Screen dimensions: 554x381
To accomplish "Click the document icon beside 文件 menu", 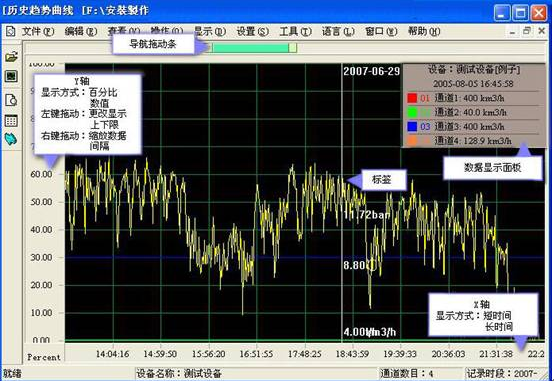I will [x=11, y=31].
